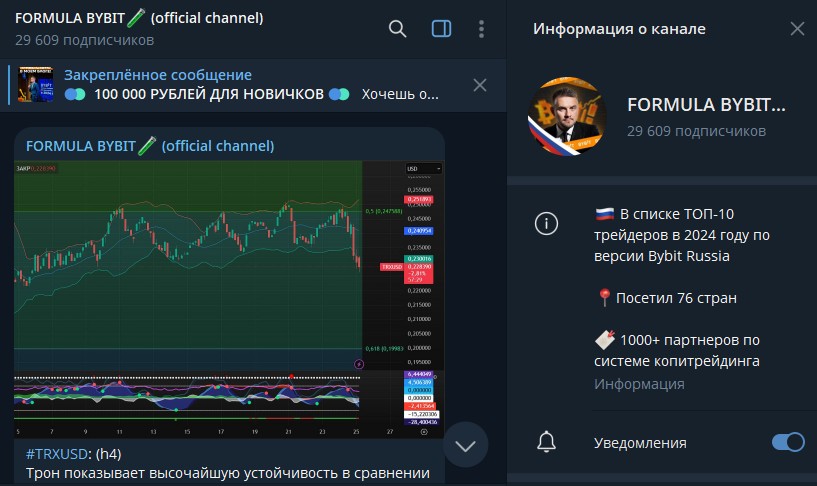817x486 pixels.
Task: Close the channel info panel
Action: [797, 29]
